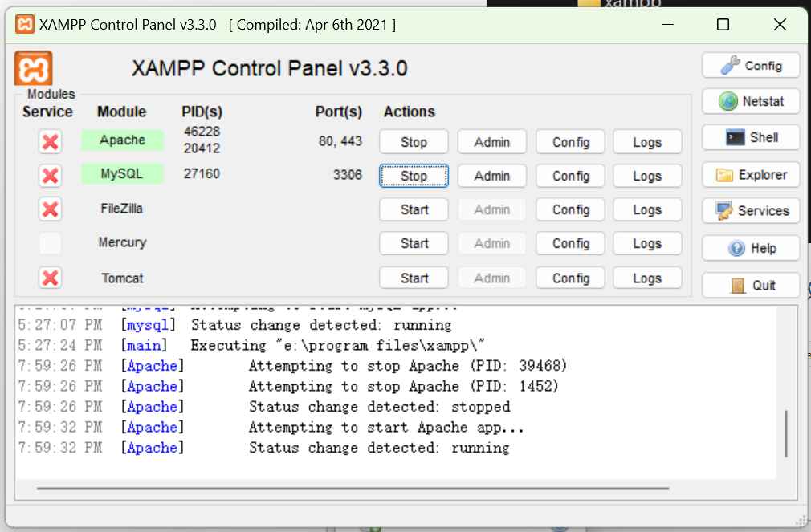
Task: Open the FileZilla Logs menu
Action: click(647, 209)
